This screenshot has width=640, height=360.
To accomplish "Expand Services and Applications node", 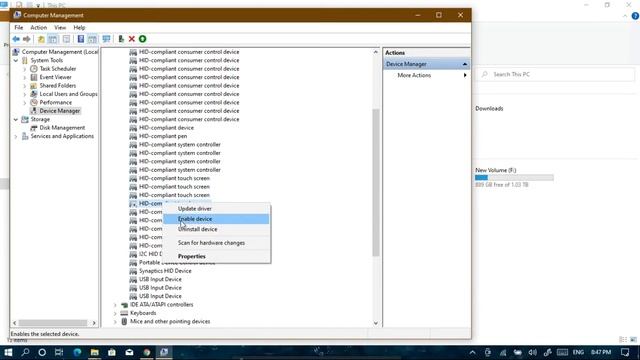I will coord(16,136).
